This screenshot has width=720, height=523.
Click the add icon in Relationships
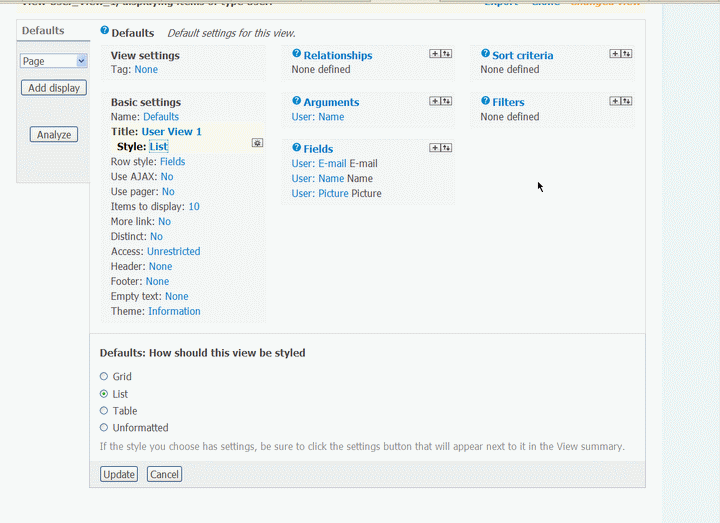[434, 54]
